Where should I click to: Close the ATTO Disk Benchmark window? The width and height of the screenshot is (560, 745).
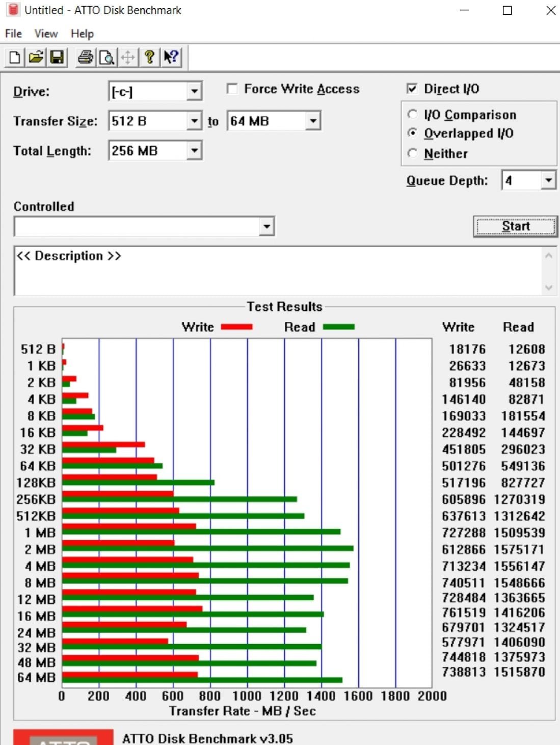550,10
